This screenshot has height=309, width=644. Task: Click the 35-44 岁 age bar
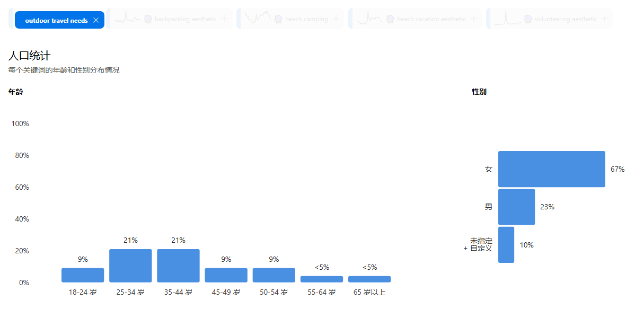pos(178,266)
